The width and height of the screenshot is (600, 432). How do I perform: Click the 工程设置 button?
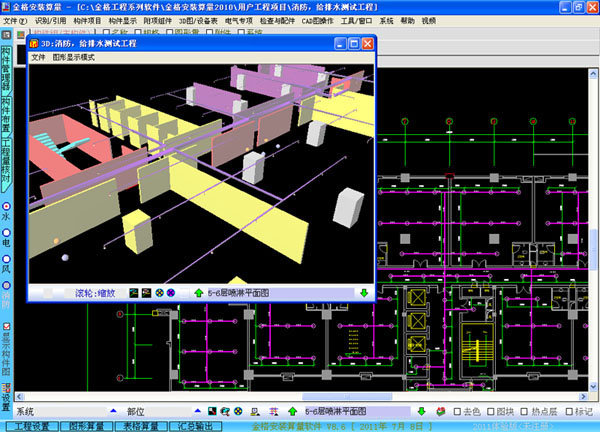coord(30,426)
